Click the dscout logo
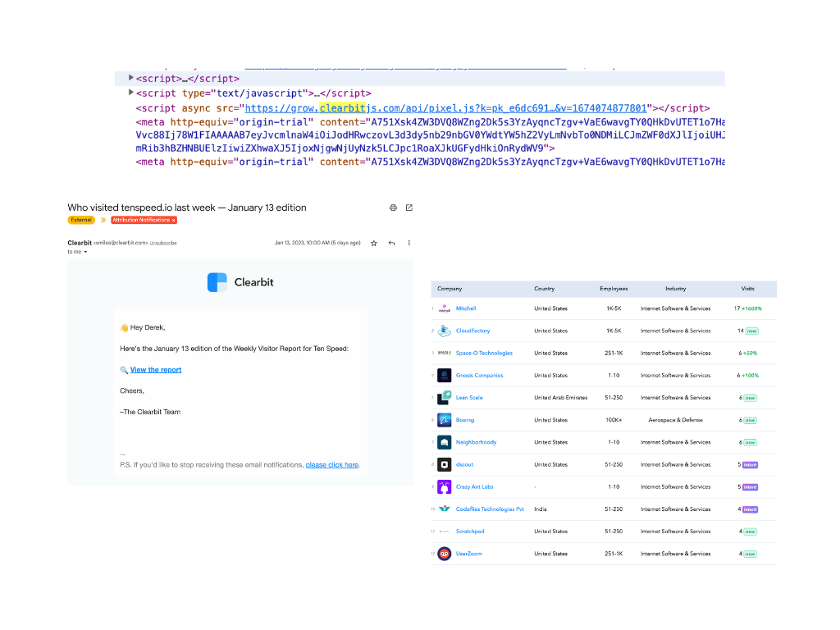This screenshot has height=630, width=840. click(x=444, y=464)
